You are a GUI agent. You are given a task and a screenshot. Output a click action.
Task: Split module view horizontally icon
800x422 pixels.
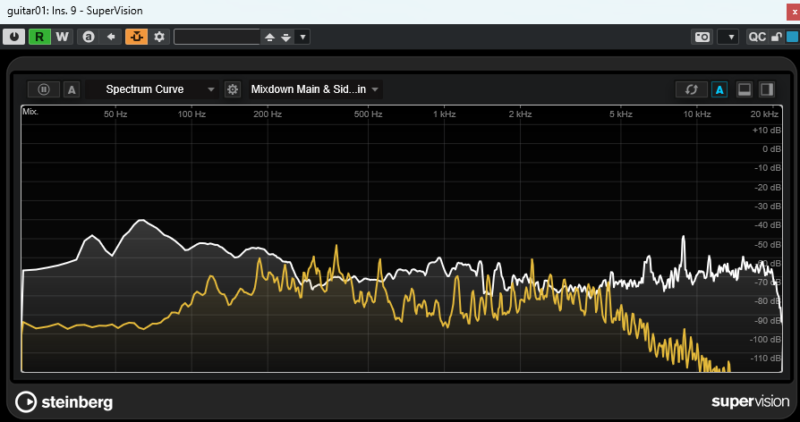[744, 89]
